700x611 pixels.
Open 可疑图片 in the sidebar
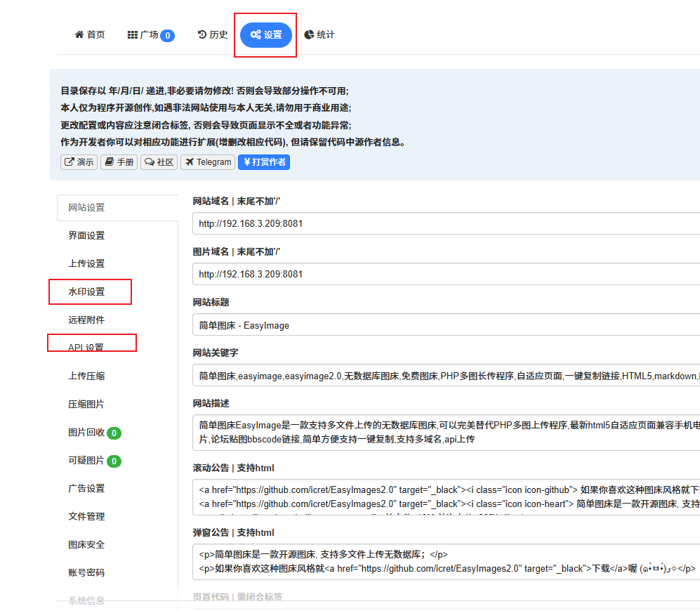coord(86,461)
